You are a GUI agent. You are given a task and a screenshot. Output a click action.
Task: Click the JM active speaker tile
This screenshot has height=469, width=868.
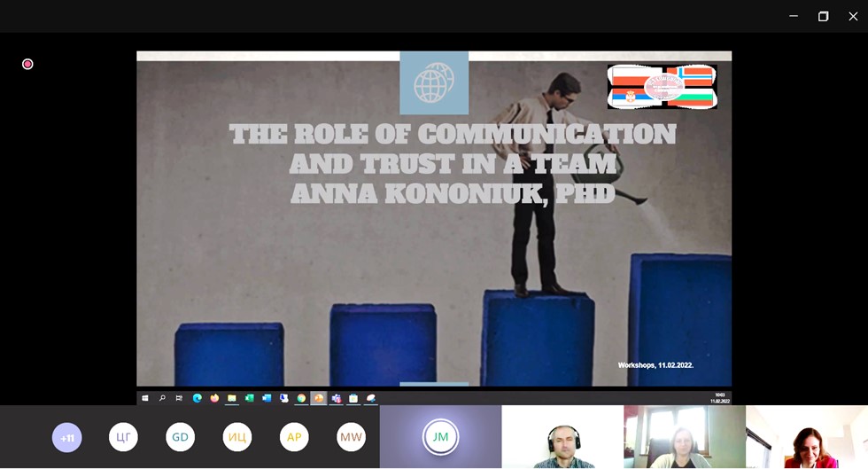(440, 436)
